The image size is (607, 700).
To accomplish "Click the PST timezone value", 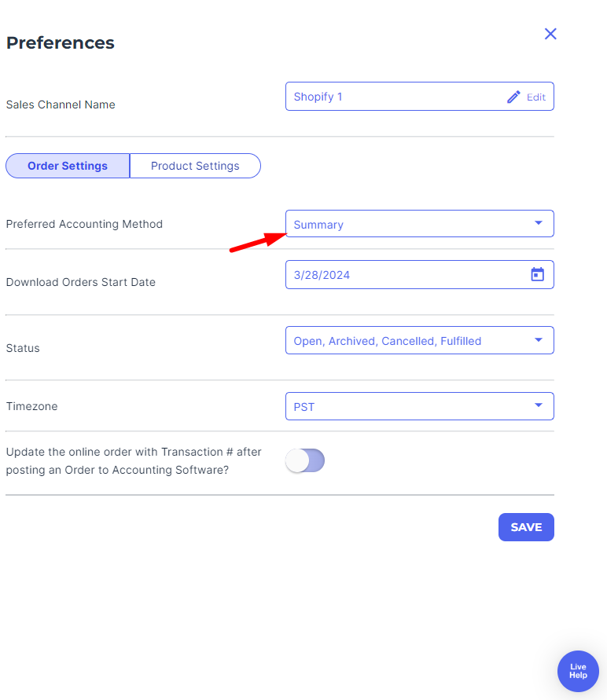I will pos(304,407).
